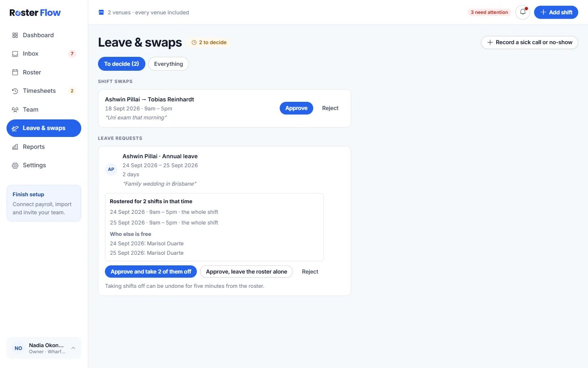Click 'Rostered for 2 shifts in that time'

[151, 201]
